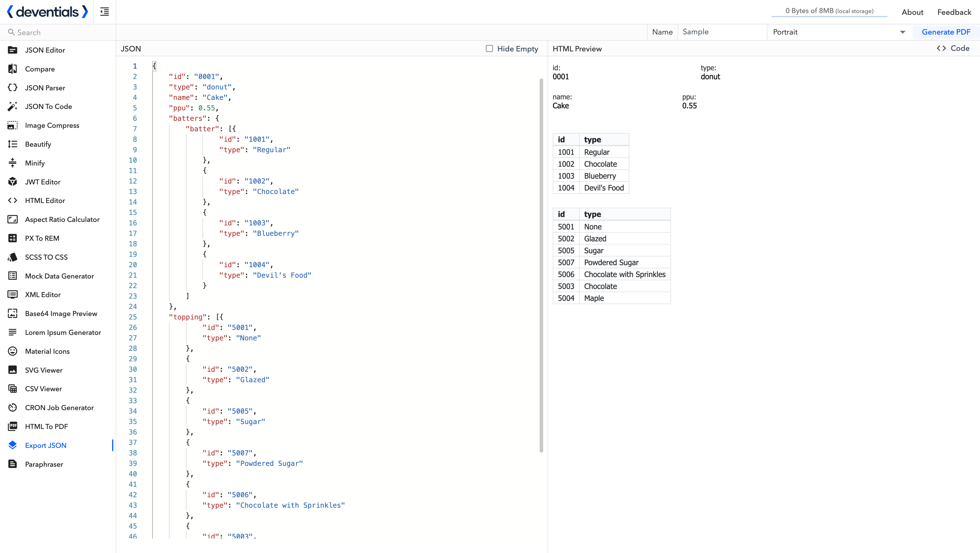Click line number 25 in editor

pos(132,317)
